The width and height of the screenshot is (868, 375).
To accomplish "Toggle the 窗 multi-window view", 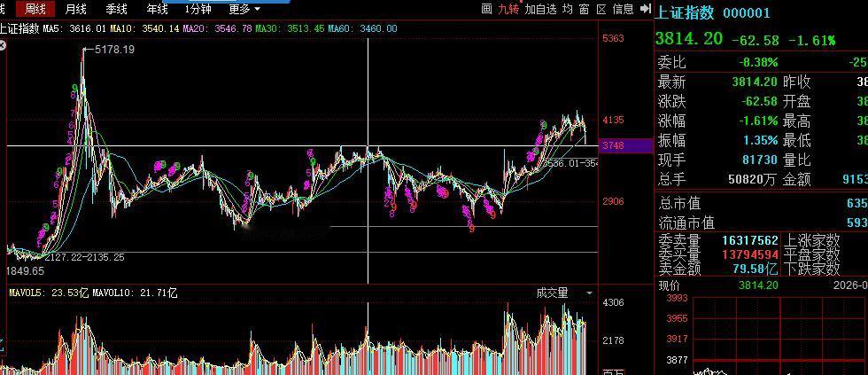I will point(584,9).
